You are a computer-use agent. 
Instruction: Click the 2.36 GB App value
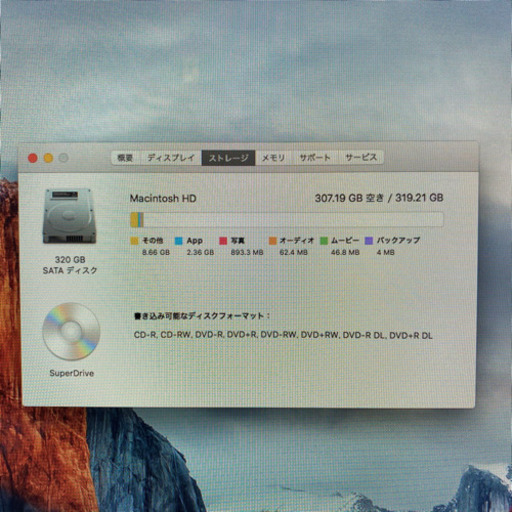(200, 252)
